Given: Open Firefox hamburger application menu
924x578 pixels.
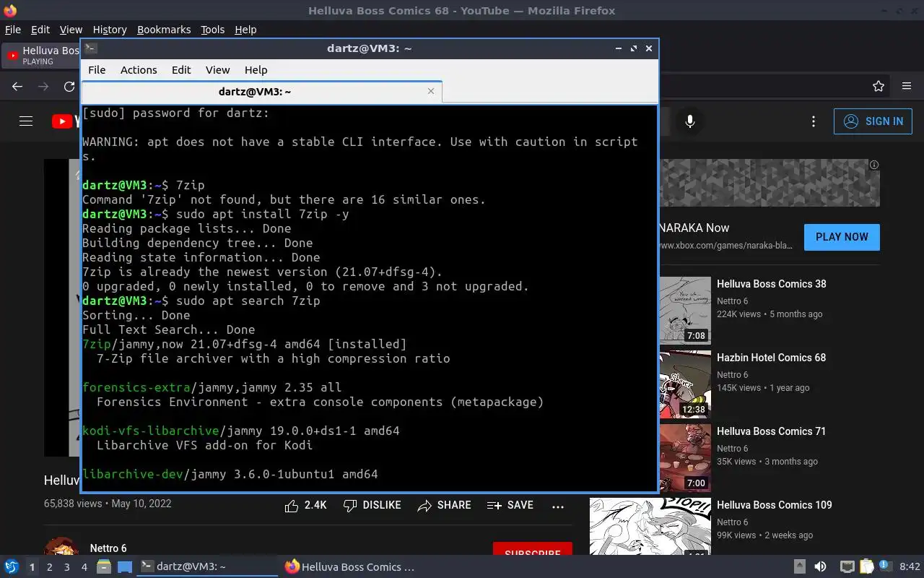Looking at the screenshot, I should click(907, 87).
